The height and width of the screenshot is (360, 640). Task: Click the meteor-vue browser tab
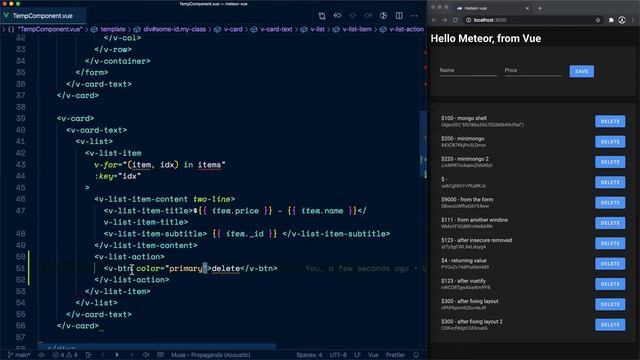point(492,8)
